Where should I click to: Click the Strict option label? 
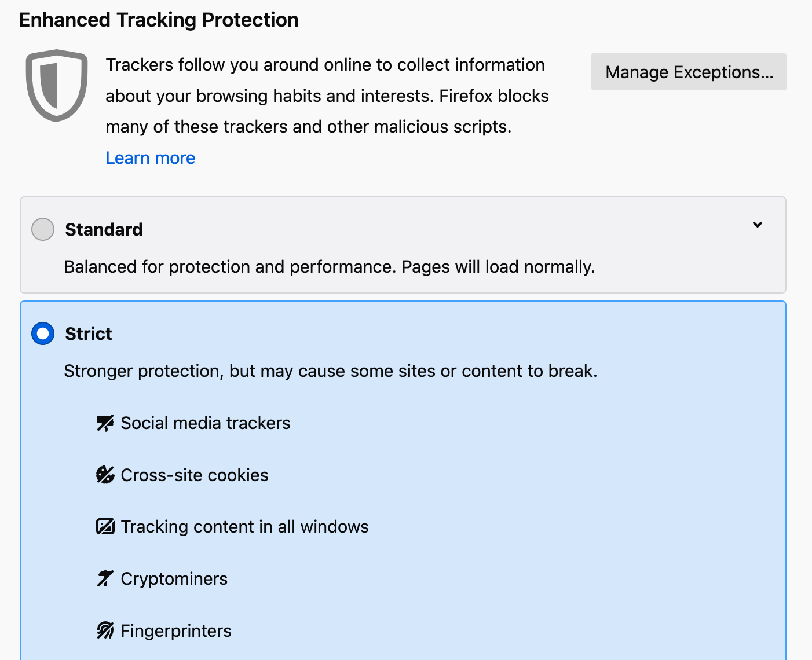88,333
